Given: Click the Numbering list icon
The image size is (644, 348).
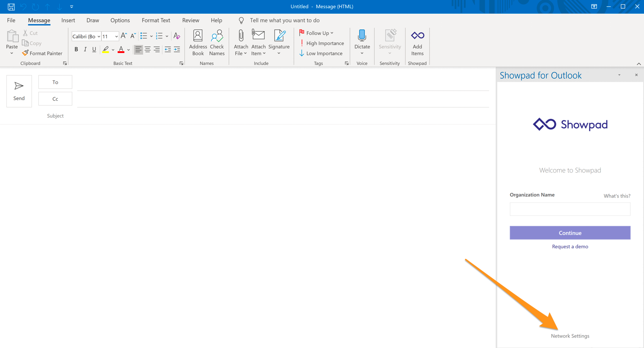Looking at the screenshot, I should pyautogui.click(x=159, y=36).
